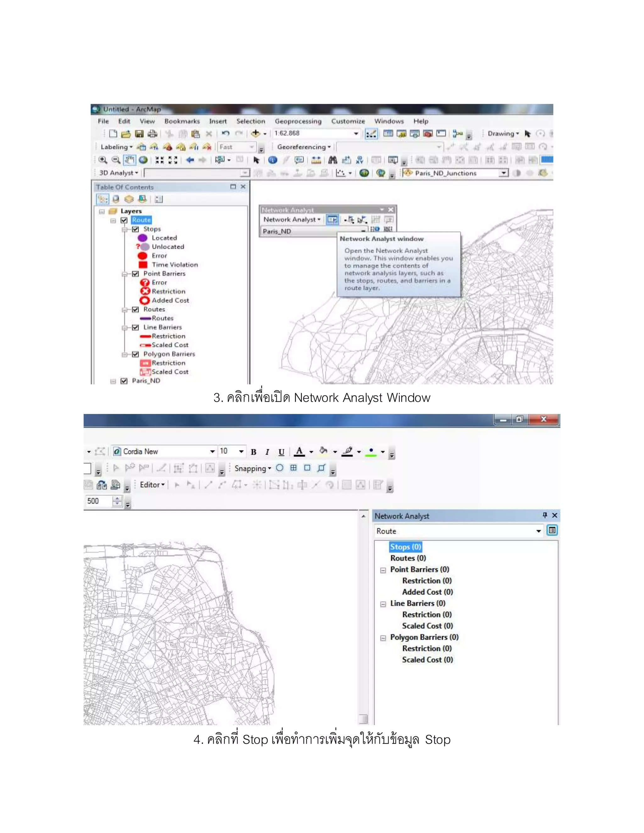Open the Cordia New font dropdown
This screenshot has height=833, width=644.
(x=213, y=452)
